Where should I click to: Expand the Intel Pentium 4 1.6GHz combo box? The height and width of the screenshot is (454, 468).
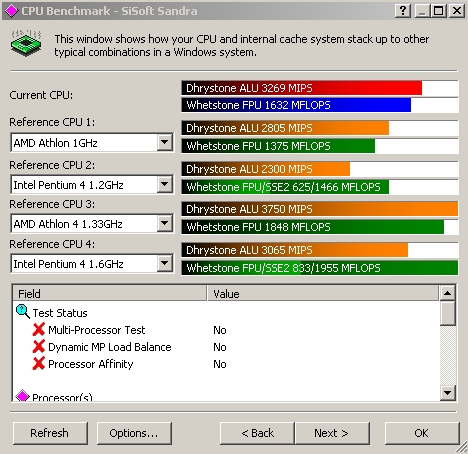coord(165,264)
